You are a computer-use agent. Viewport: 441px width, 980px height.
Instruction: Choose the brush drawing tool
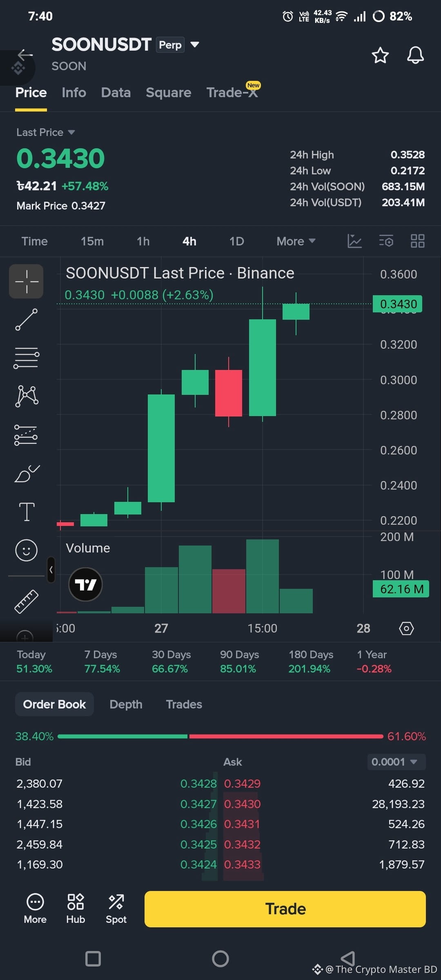tap(27, 474)
